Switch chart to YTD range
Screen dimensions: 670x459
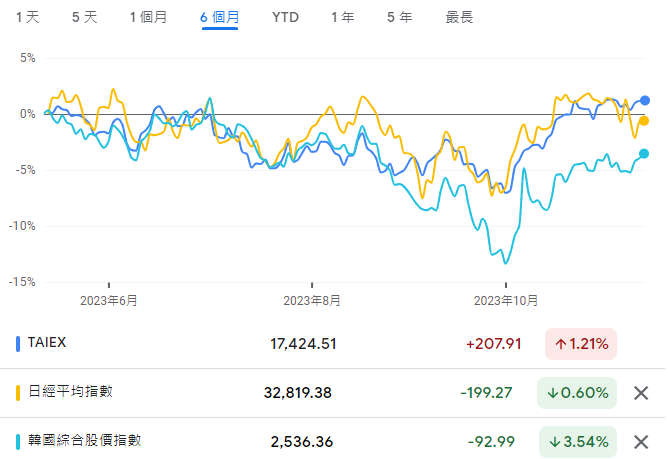point(285,17)
